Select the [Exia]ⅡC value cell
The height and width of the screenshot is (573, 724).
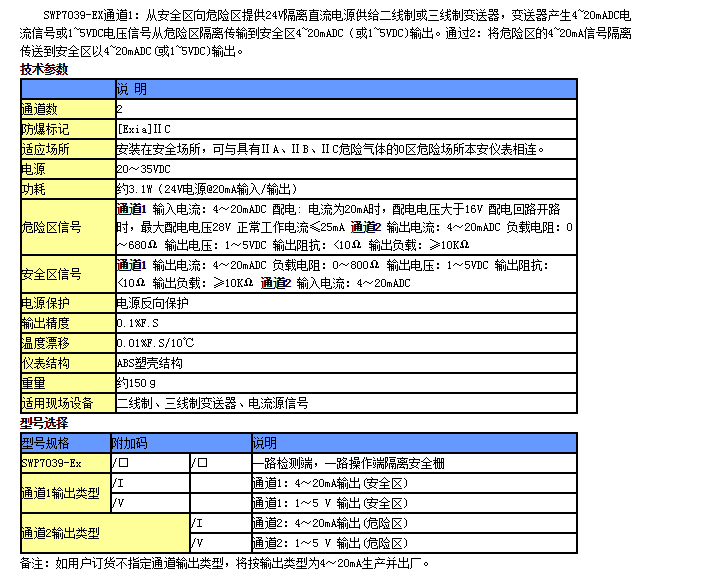tap(144, 129)
